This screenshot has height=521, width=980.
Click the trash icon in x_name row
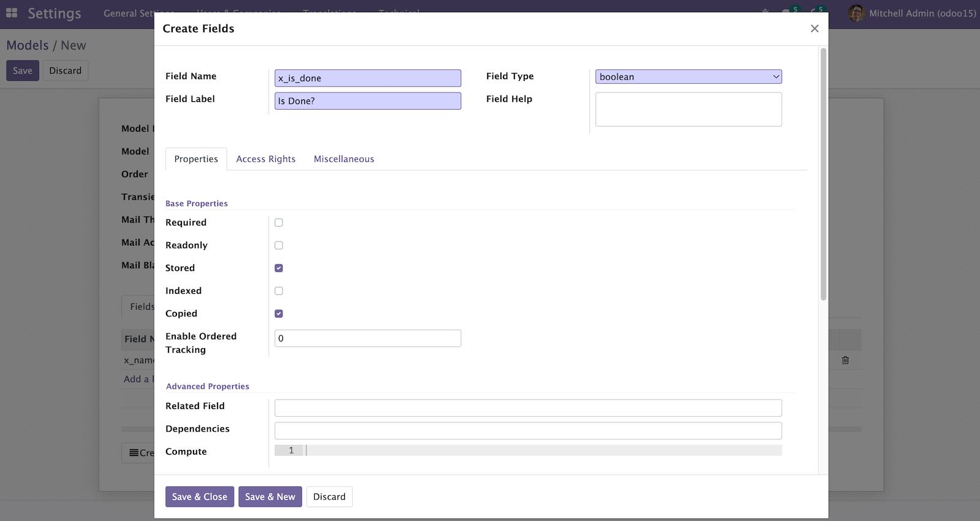[845, 360]
